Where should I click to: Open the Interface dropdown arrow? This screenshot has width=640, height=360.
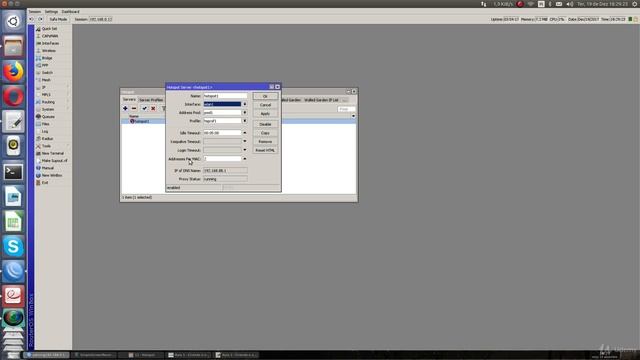(x=245, y=104)
